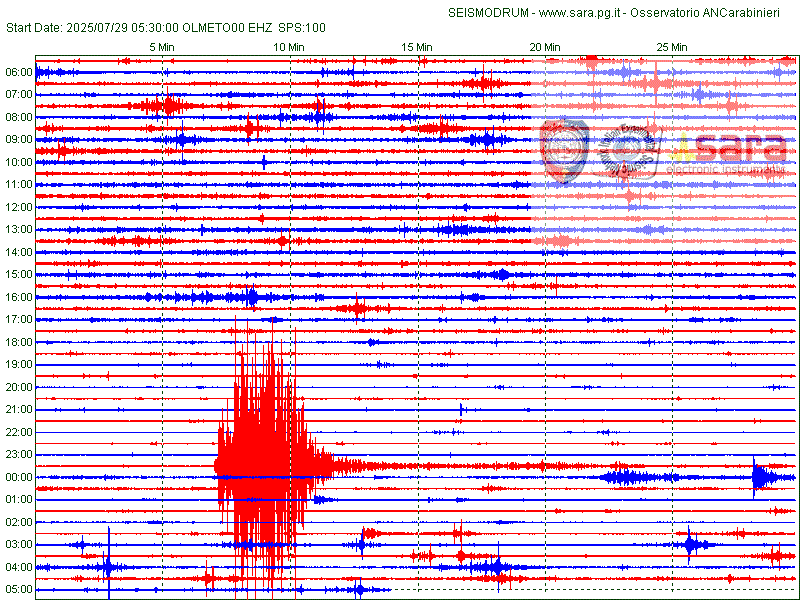Open the www.sara.pg.it link in header
800x600 pixels.
579,12
